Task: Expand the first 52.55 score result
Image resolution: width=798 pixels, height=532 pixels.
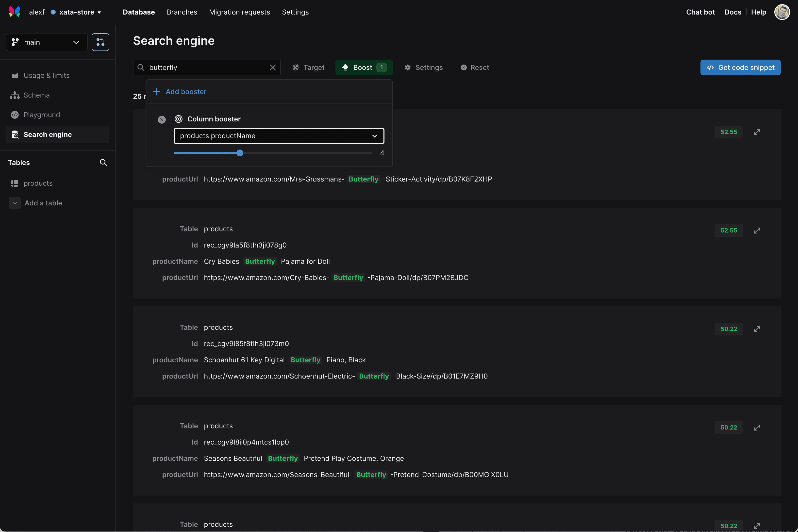Action: tap(757, 132)
